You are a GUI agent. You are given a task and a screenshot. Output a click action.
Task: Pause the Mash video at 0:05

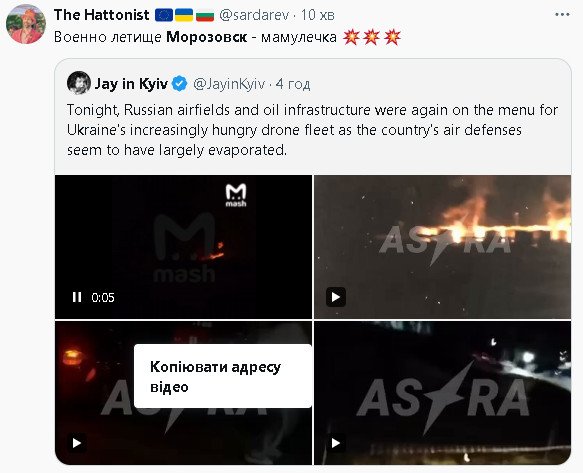click(x=77, y=297)
